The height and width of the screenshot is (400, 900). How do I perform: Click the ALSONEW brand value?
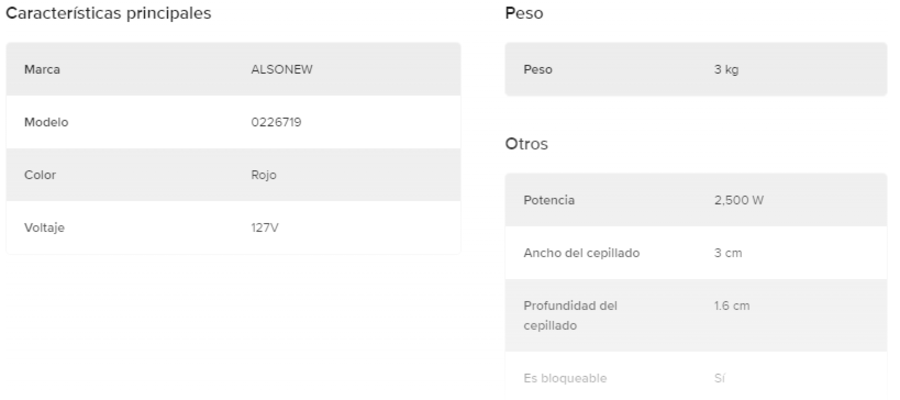point(274,70)
